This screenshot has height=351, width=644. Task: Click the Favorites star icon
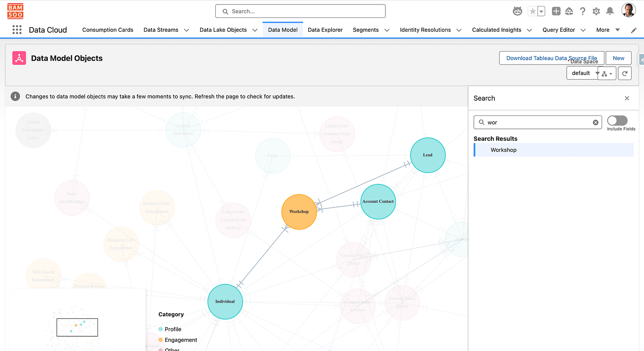533,12
